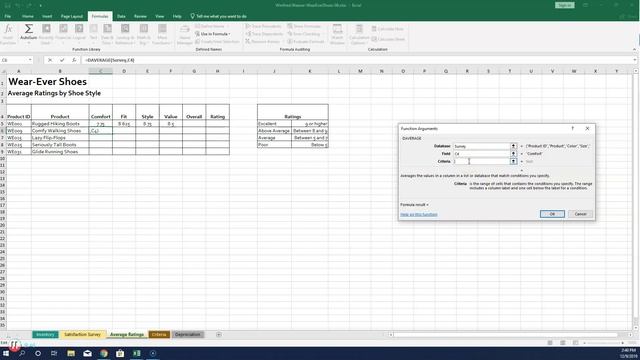Screen dimensions: 640x360
Task: Open the Calculation Options dropdown
Action: (x=359, y=34)
